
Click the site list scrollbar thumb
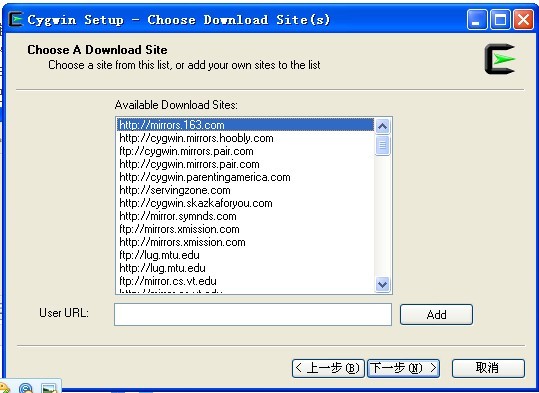click(383, 145)
